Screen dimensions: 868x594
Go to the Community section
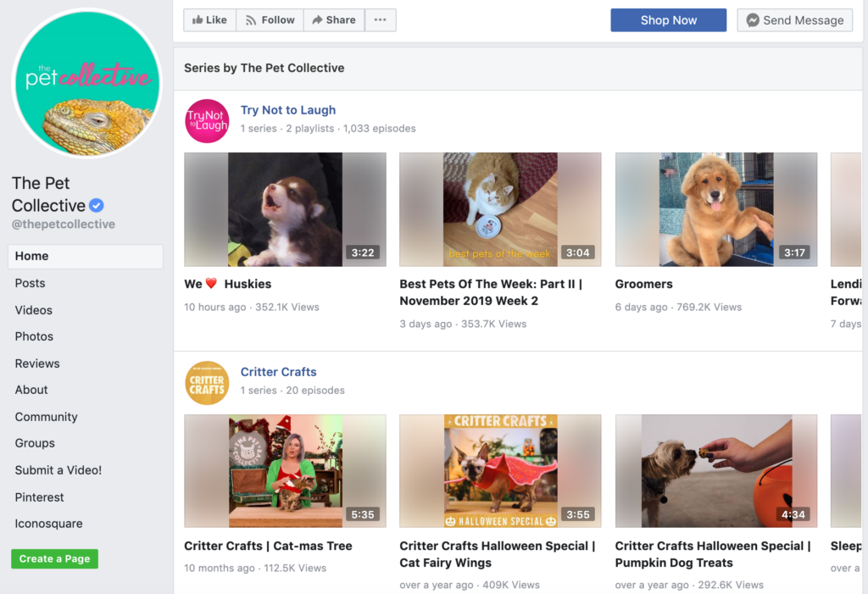tap(46, 416)
